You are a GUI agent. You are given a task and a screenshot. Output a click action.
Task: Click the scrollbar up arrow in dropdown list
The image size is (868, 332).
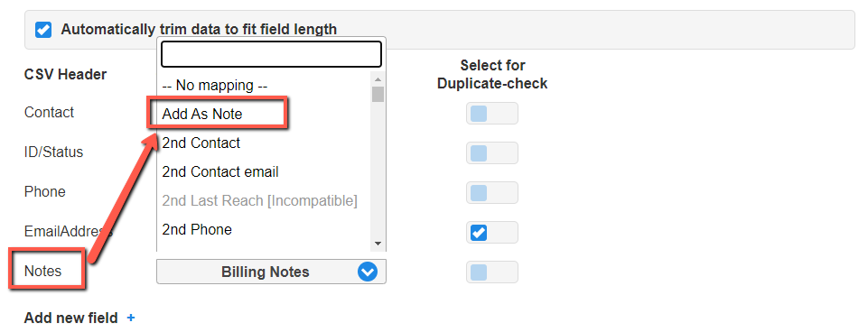tap(378, 79)
